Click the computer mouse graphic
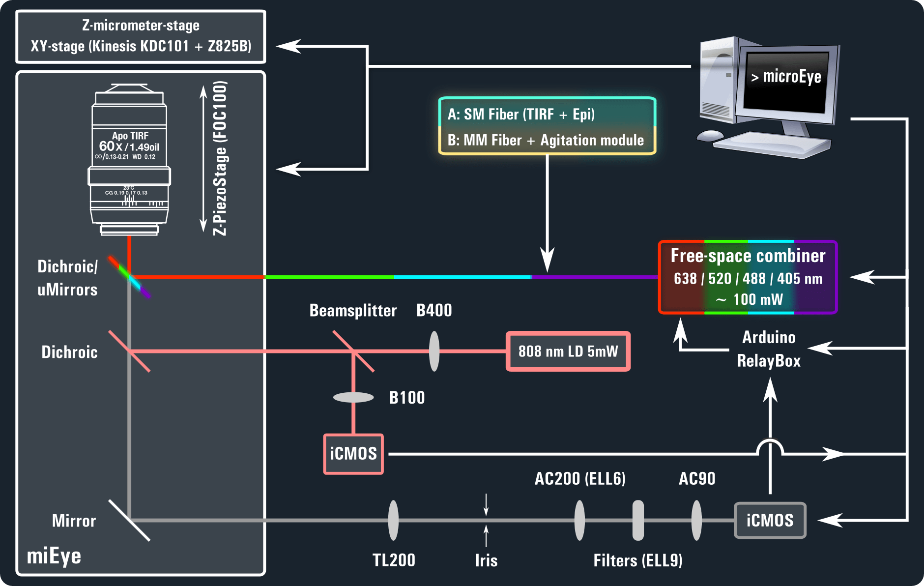Viewport: 924px width, 586px height. (710, 135)
